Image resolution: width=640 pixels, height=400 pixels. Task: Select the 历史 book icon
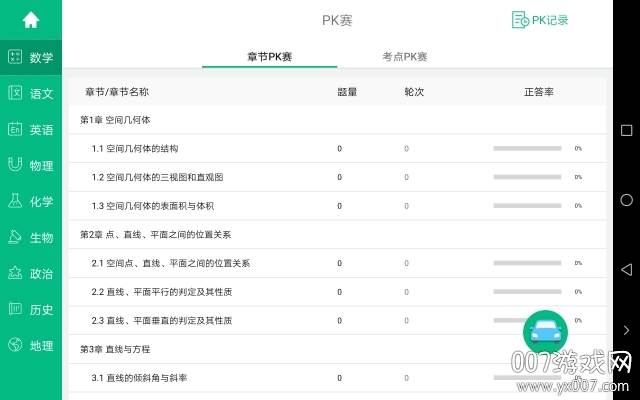[15, 309]
